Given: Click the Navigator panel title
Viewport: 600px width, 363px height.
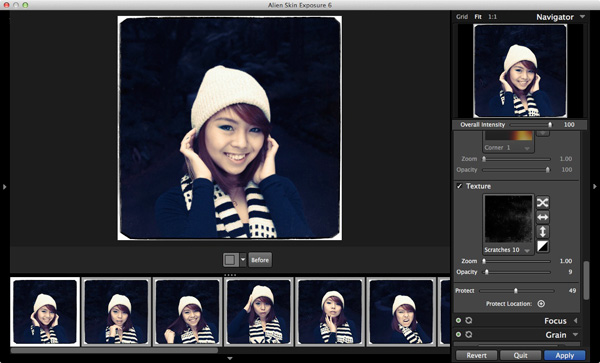Looking at the screenshot, I should 554,17.
